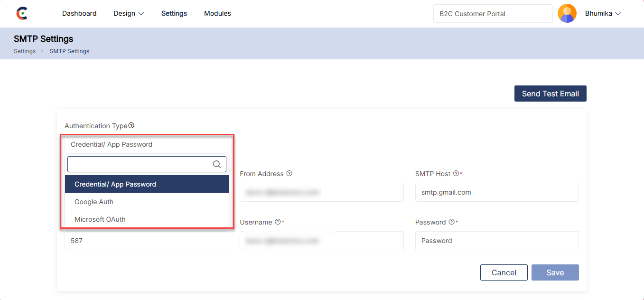Click help icon next to SMTP Host
This screenshot has height=300, width=644.
coord(456,174)
